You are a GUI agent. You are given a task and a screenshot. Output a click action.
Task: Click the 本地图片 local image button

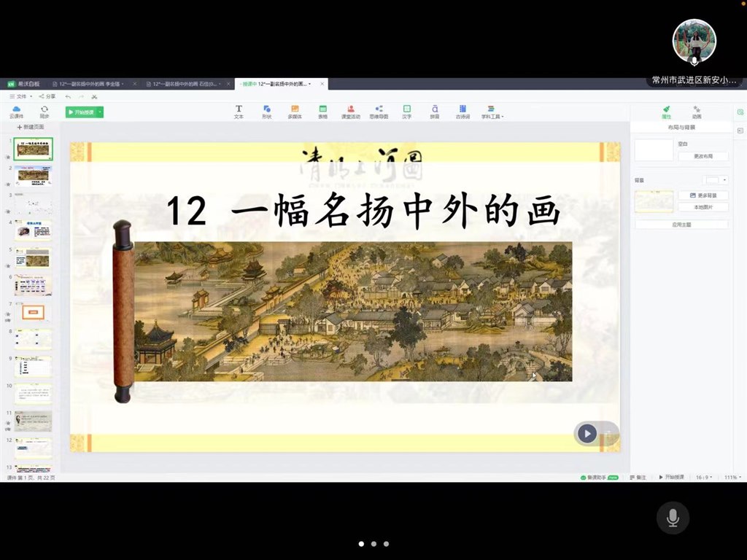pyautogui.click(x=703, y=207)
